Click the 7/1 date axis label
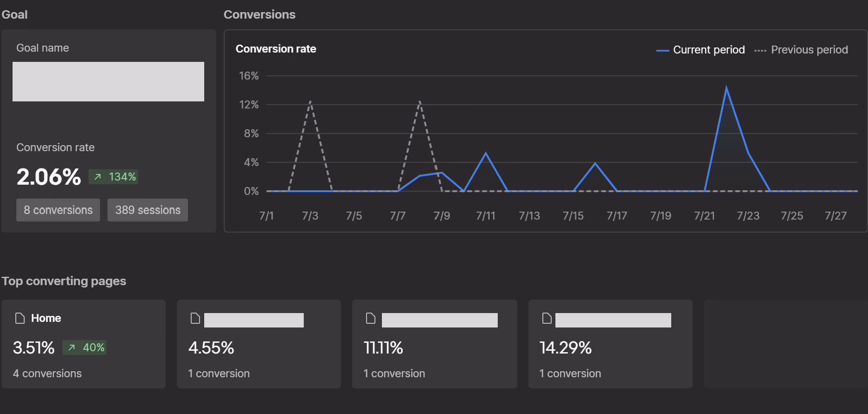 point(267,216)
